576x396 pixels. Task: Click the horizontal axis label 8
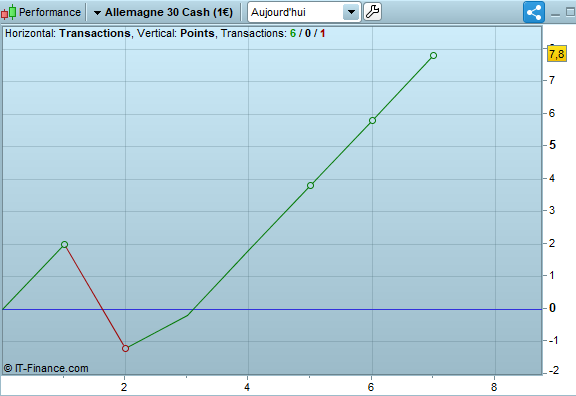[494, 387]
